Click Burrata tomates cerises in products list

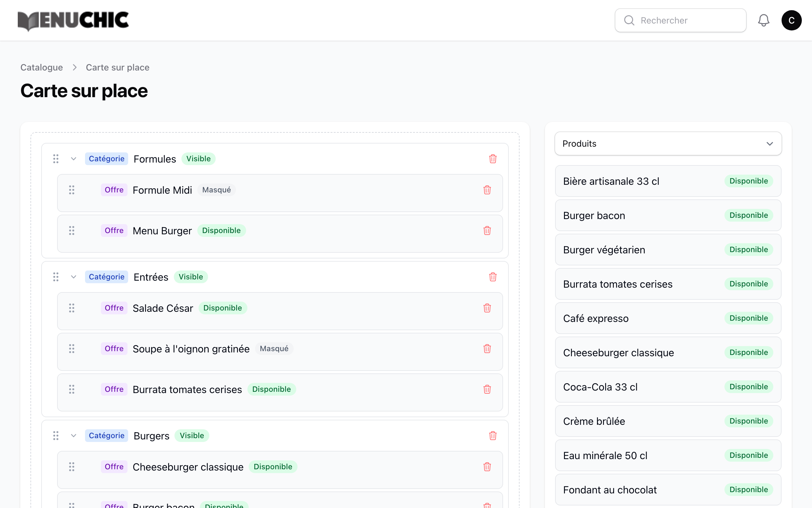point(668,284)
